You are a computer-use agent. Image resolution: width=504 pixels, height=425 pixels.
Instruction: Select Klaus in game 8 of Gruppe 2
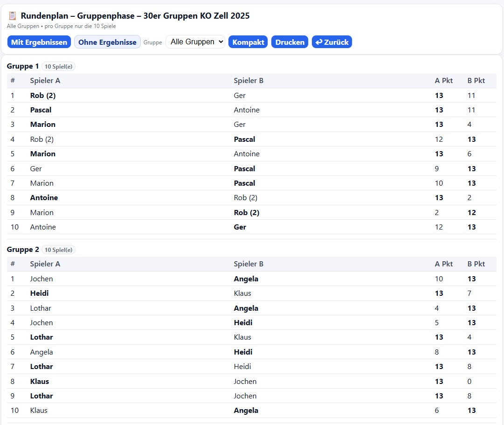40,382
